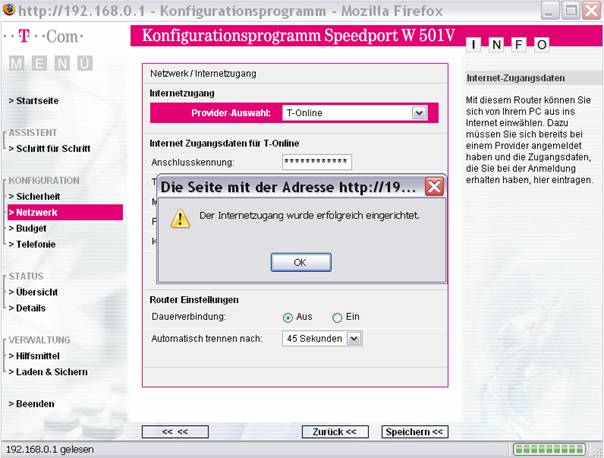Click the success message text in dialog
Viewport: 604px width, 458px height.
309,216
